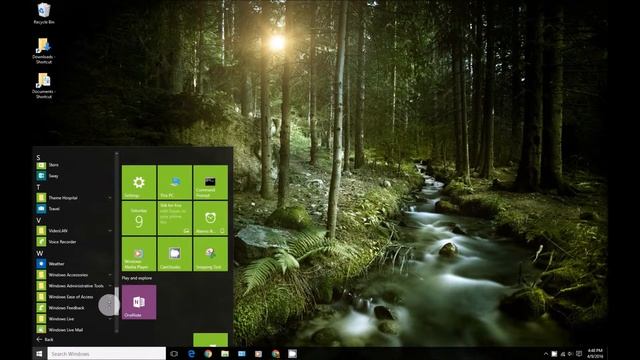Expand the Theme Hospital folder
The width and height of the screenshot is (640, 360).
point(73,198)
